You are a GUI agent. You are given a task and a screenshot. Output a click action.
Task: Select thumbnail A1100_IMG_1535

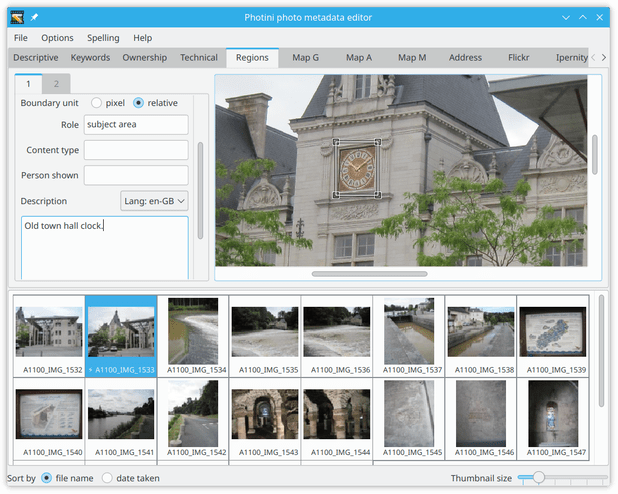point(265,336)
